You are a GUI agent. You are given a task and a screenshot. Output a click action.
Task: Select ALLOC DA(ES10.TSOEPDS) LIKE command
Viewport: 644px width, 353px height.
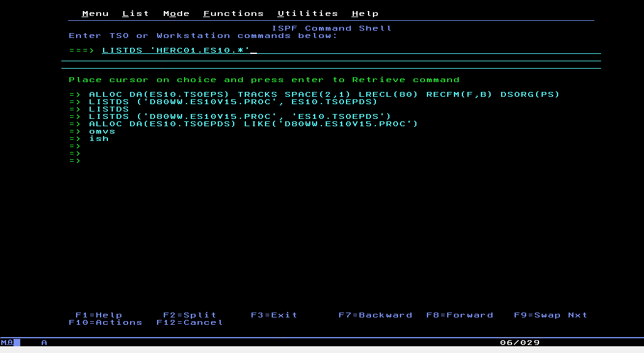tap(253, 124)
